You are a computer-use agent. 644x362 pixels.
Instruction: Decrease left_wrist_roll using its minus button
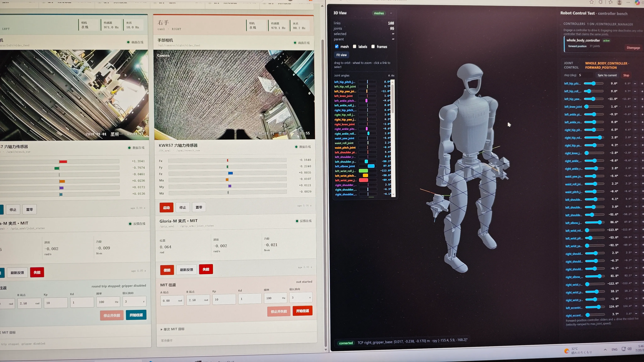636,230
